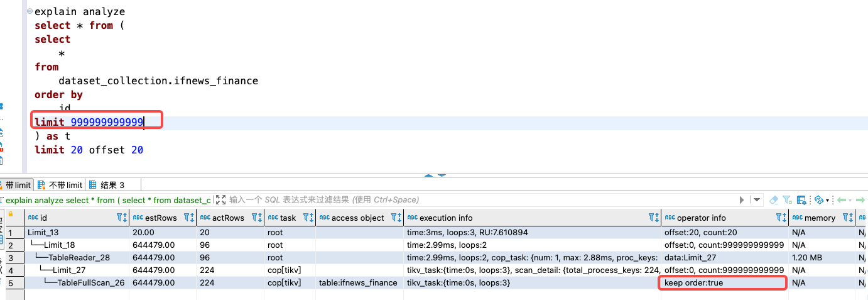This screenshot has width=868, height=300.
Task: Click the 20.00 estRows cell
Action: click(x=163, y=232)
